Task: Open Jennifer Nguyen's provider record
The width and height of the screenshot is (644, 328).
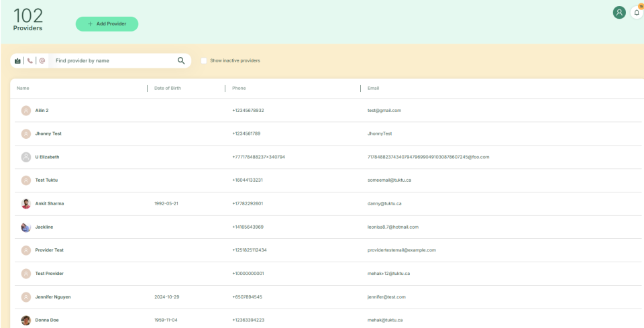Action: [x=53, y=296]
